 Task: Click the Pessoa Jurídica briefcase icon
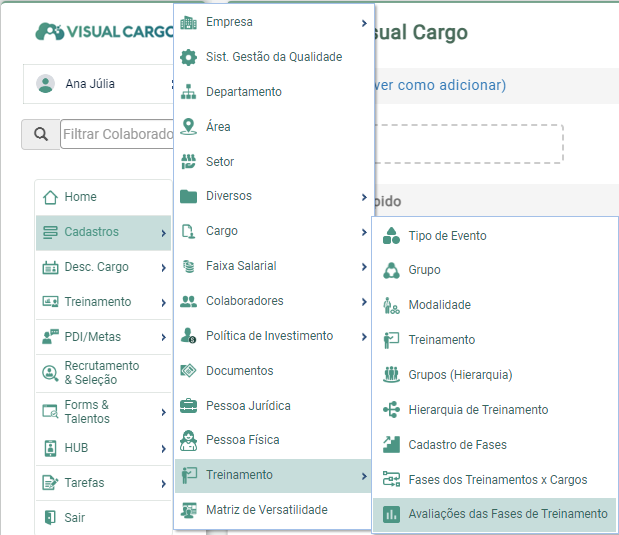188,405
